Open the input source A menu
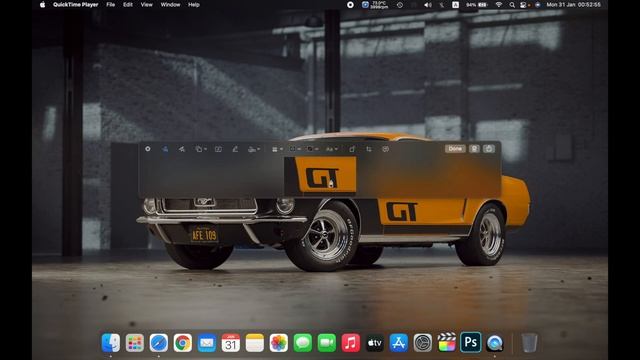Image resolution: width=640 pixels, height=360 pixels. coord(456,5)
